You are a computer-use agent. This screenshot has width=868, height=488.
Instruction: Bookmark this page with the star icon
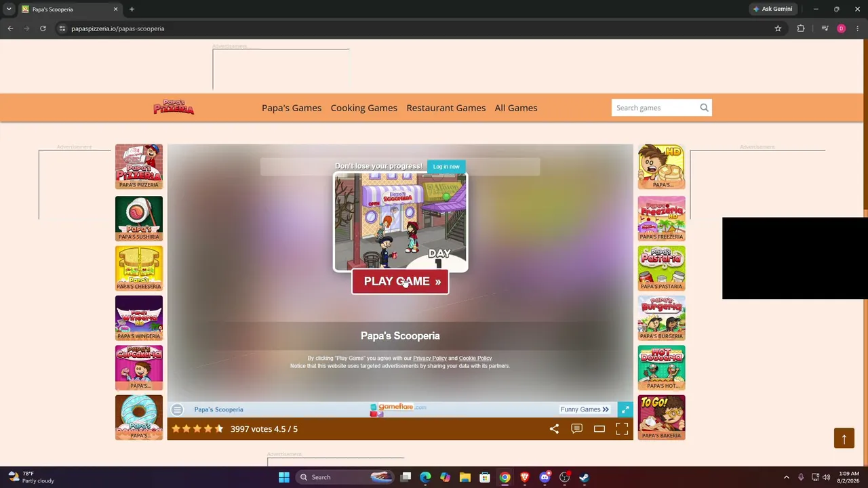(x=778, y=28)
